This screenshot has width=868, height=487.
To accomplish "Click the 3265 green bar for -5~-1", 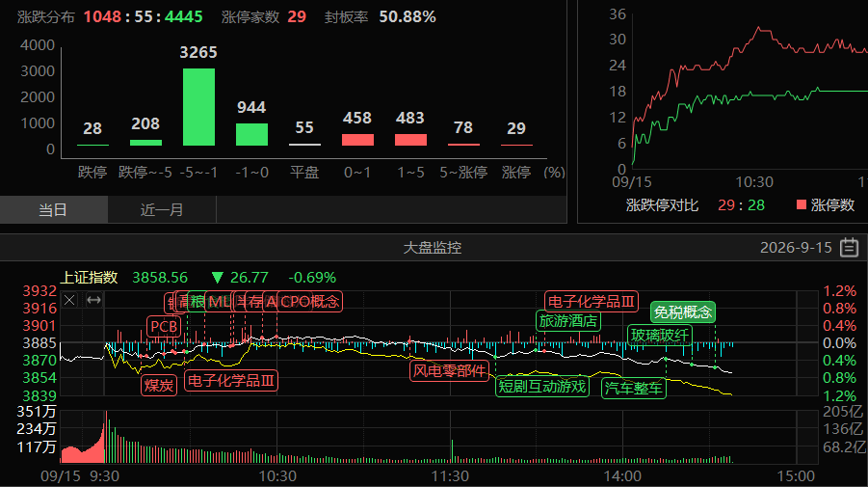I will tap(198, 107).
